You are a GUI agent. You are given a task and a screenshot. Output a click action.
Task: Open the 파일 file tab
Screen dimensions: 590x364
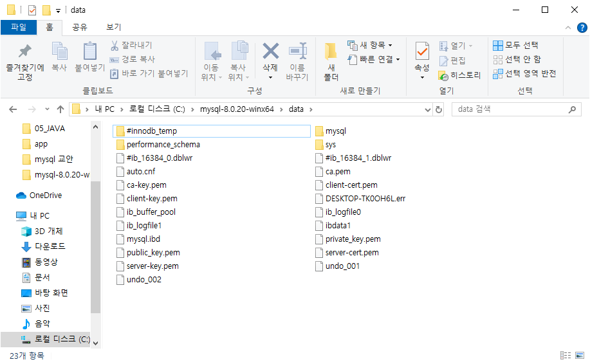click(19, 27)
